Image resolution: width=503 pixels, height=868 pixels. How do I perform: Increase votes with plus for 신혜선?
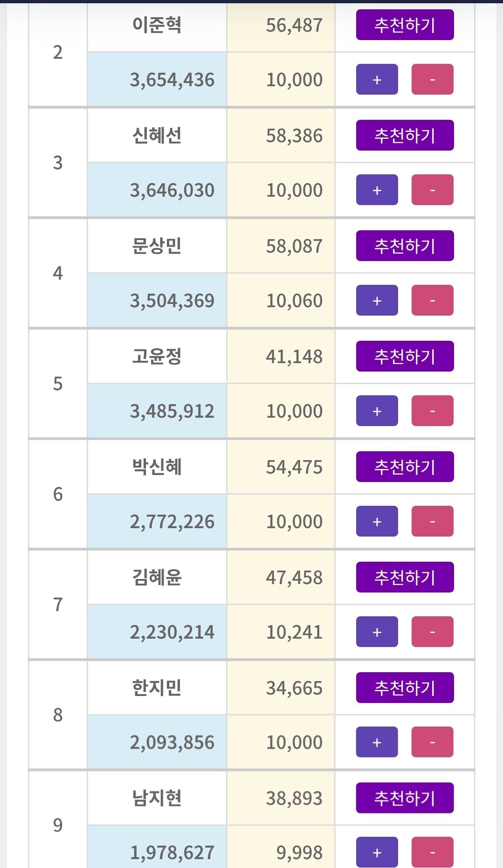pyautogui.click(x=377, y=190)
